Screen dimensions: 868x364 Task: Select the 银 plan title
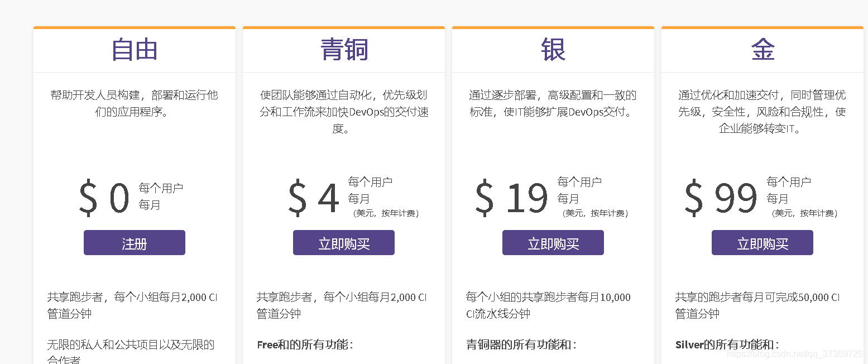(x=553, y=49)
